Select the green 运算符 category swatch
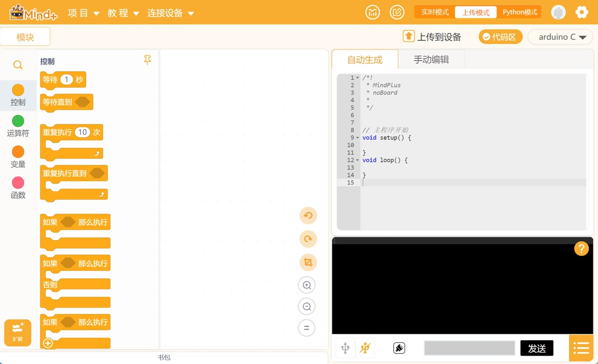Screen dimensions: 598x364 tap(18, 121)
